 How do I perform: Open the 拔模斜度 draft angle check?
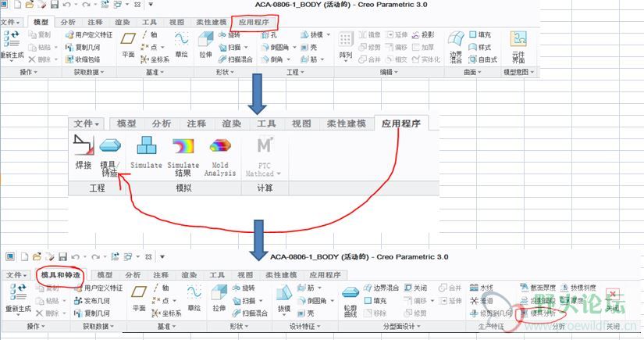[578, 288]
